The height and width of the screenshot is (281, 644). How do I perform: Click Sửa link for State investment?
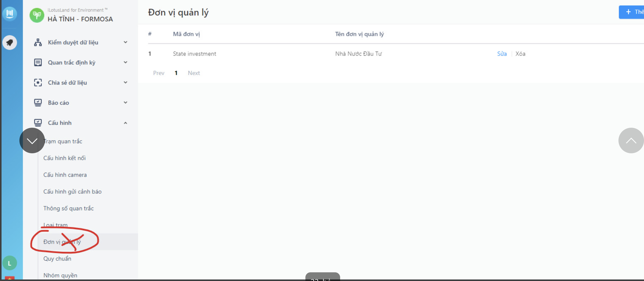click(x=502, y=54)
